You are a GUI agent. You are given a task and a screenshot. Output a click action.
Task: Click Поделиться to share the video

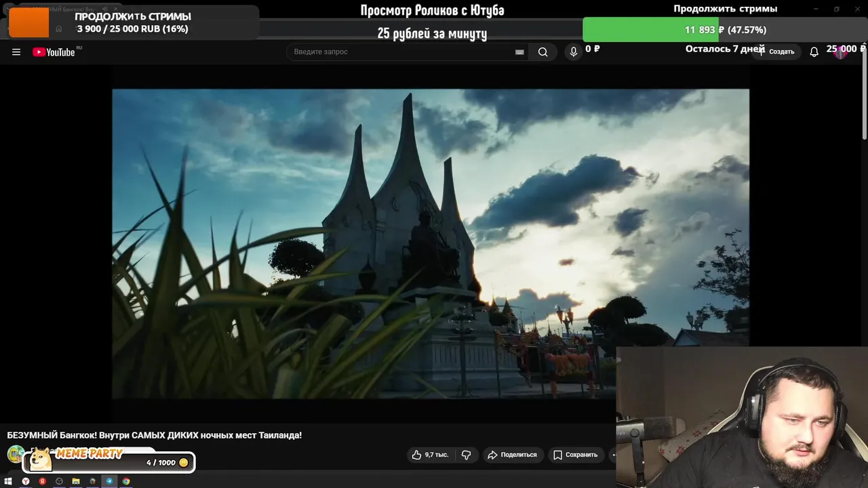click(512, 455)
